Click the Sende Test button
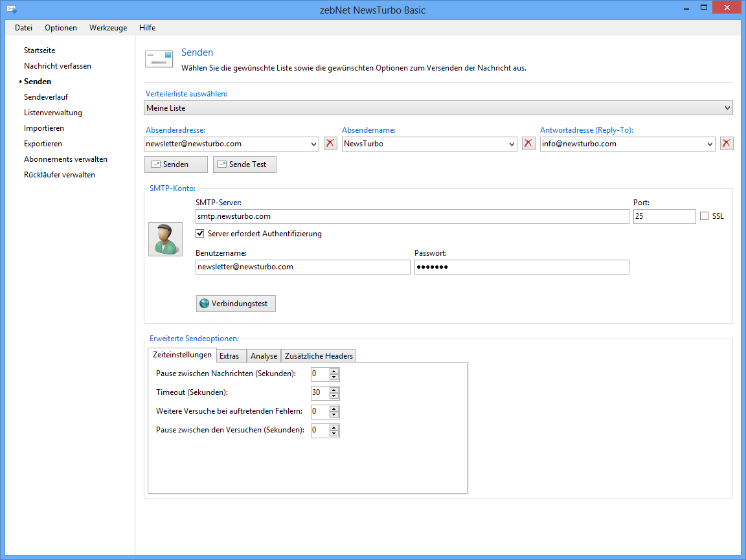Screen dimensions: 746x560 [245, 164]
